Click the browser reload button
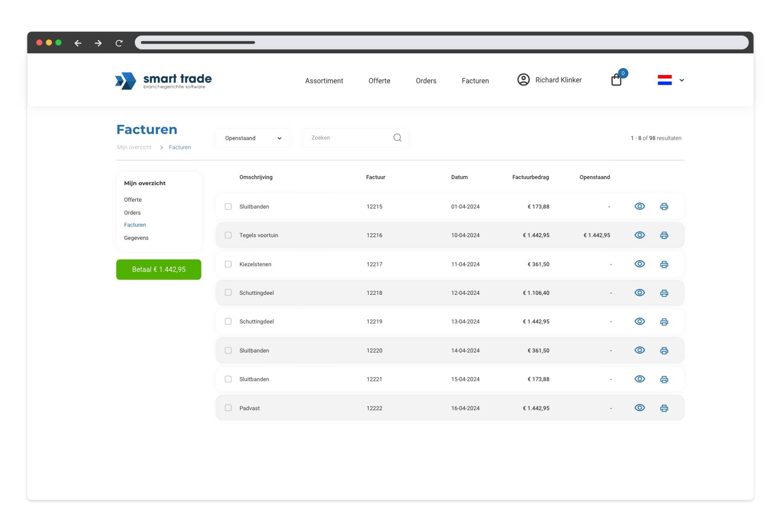Image resolution: width=781 pixels, height=532 pixels. click(119, 43)
